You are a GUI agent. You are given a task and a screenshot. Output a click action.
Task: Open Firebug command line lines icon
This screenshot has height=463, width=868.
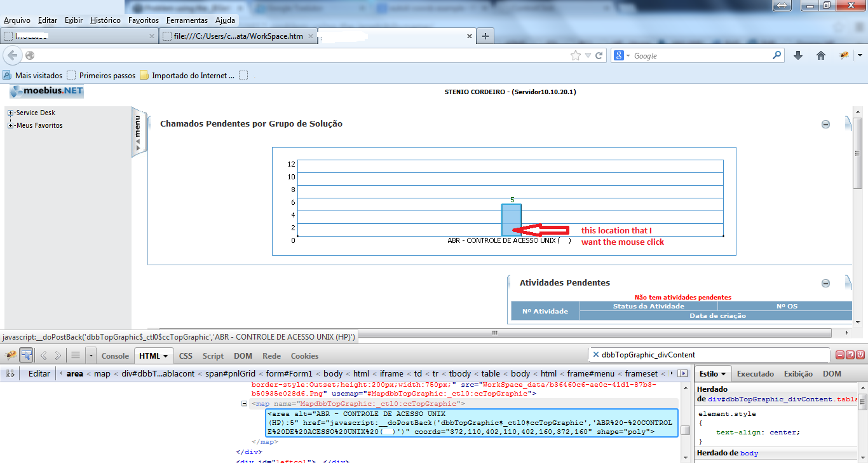pyautogui.click(x=75, y=355)
